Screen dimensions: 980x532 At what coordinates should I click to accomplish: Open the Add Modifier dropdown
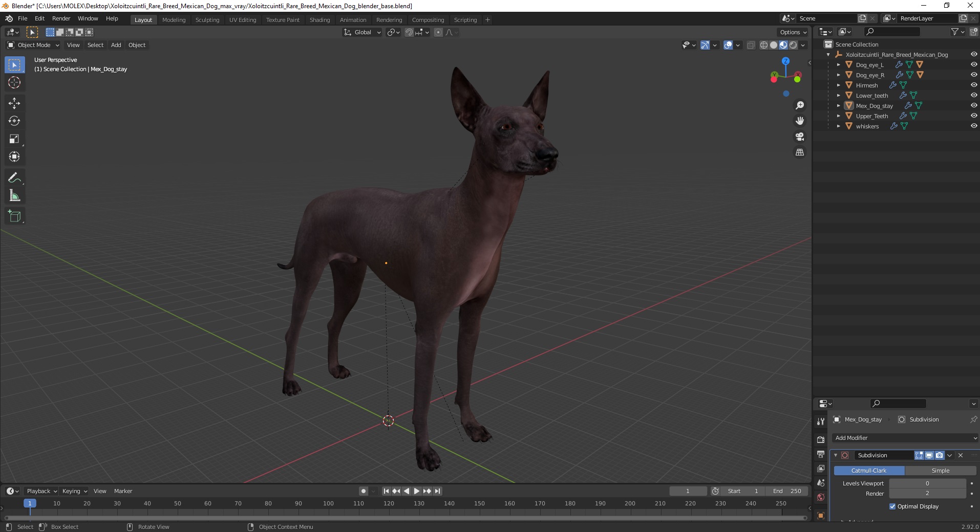pos(905,438)
